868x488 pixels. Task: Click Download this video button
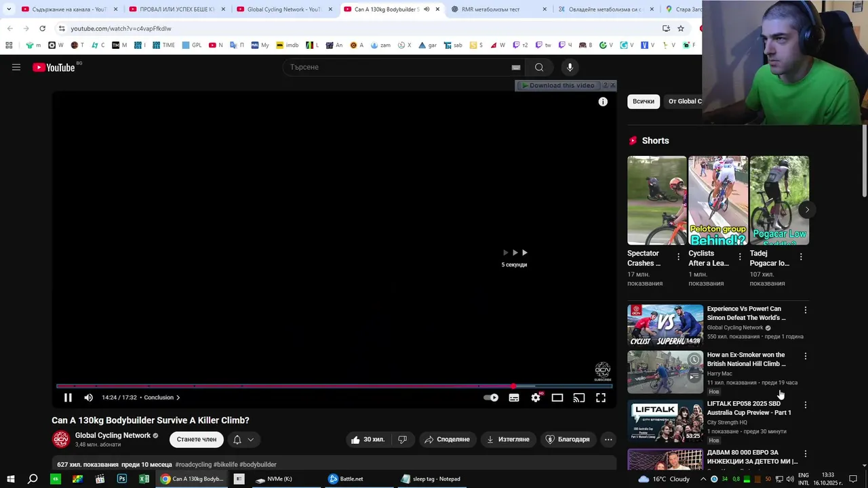point(557,85)
